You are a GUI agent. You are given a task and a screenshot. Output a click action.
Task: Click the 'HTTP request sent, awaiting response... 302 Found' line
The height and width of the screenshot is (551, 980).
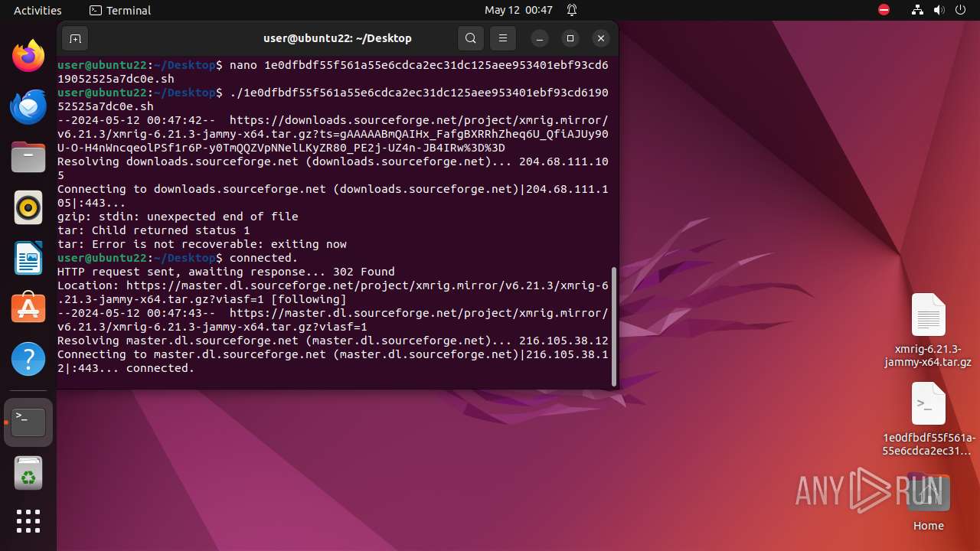pyautogui.click(x=226, y=272)
